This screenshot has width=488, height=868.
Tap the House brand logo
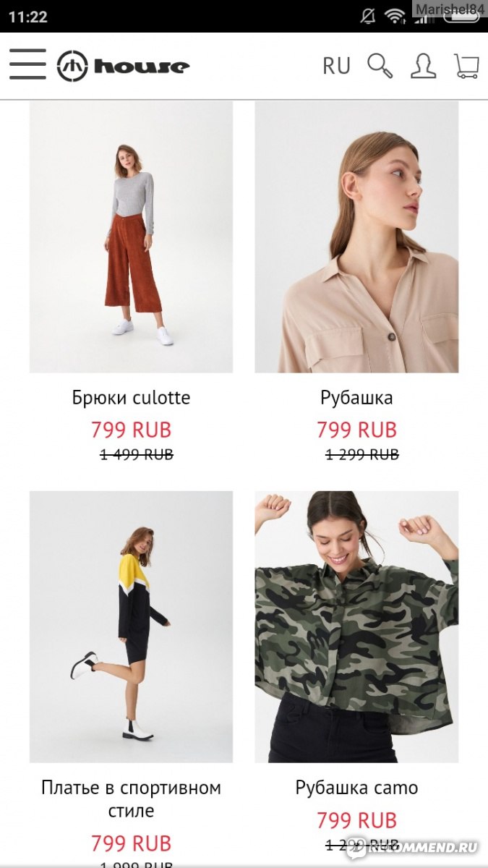[x=123, y=67]
